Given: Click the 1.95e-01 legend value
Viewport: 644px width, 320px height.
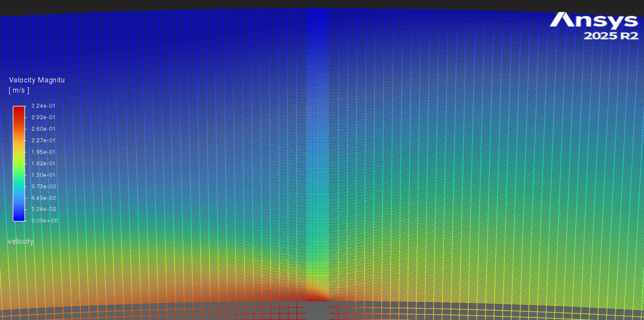Looking at the screenshot, I should click(x=43, y=152).
